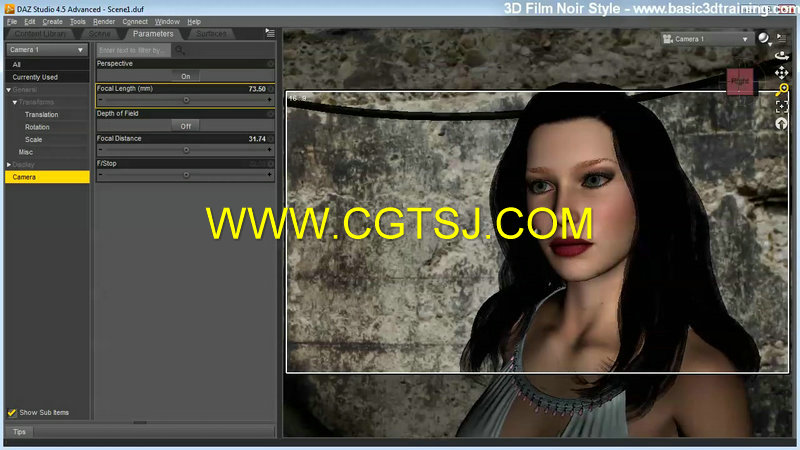The width and height of the screenshot is (800, 450).
Task: Select the All properties filter
Action: pos(47,64)
